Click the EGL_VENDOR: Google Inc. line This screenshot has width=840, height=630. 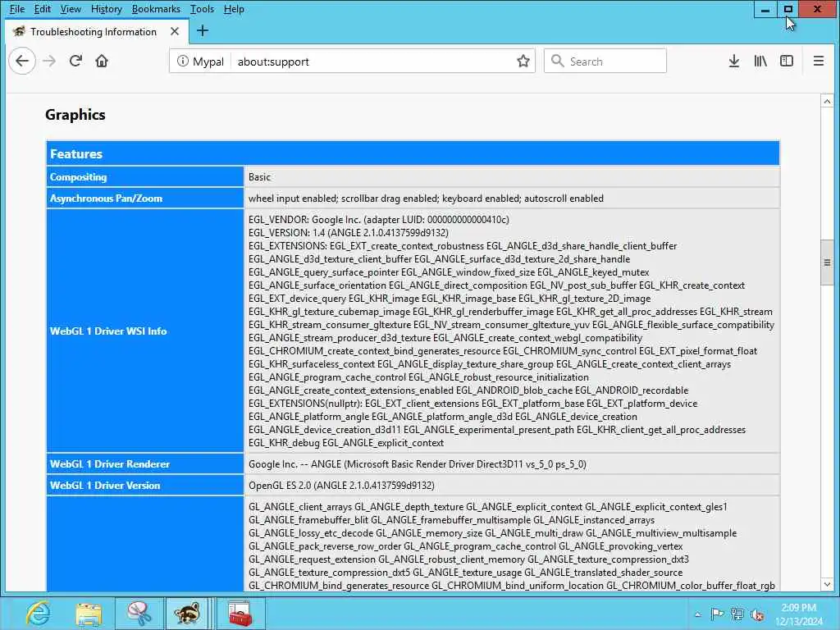379,220
